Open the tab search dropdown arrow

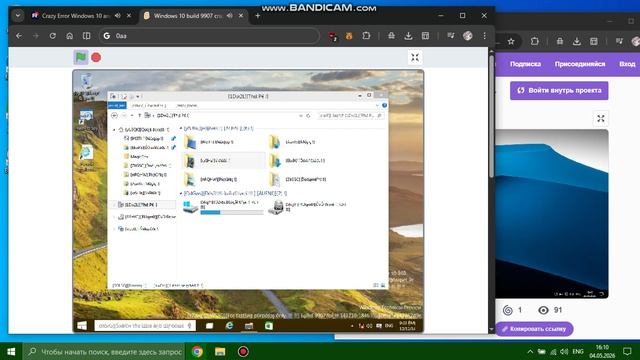(x=18, y=16)
